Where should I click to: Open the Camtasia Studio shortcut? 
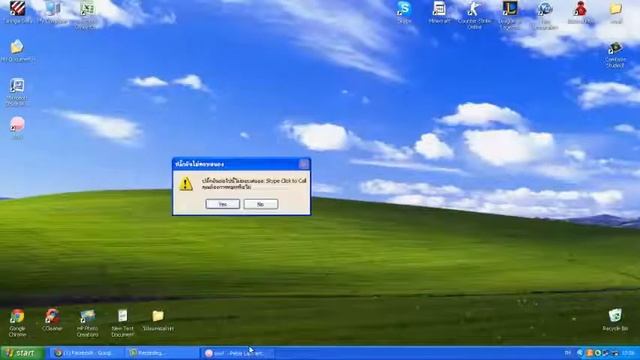tap(615, 54)
